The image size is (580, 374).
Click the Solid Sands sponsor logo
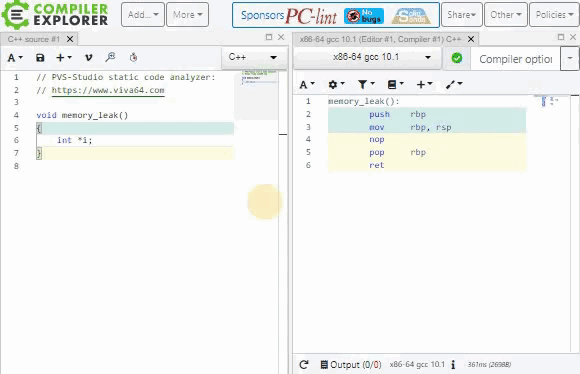pyautogui.click(x=411, y=16)
